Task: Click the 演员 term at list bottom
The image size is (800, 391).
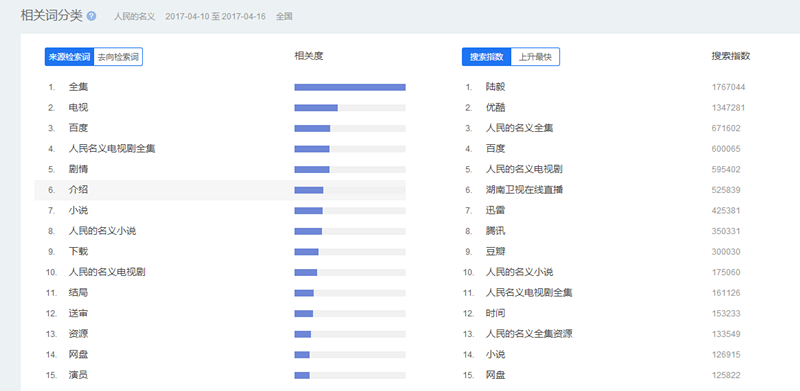Action: [79, 375]
